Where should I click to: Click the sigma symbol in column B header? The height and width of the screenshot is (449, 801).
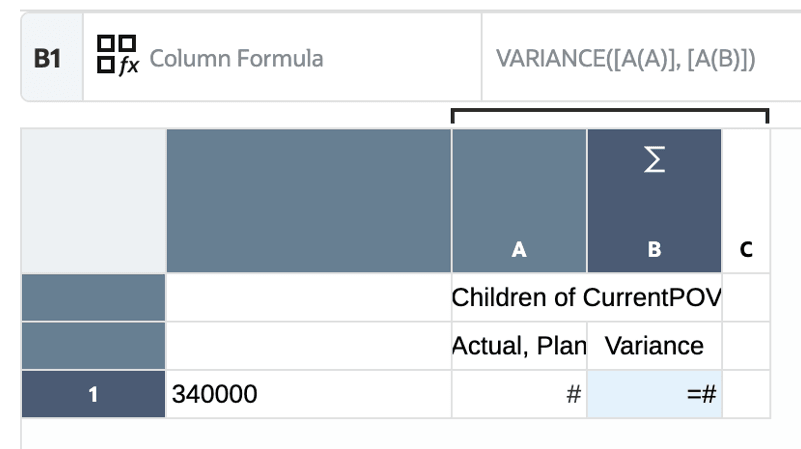click(x=654, y=163)
